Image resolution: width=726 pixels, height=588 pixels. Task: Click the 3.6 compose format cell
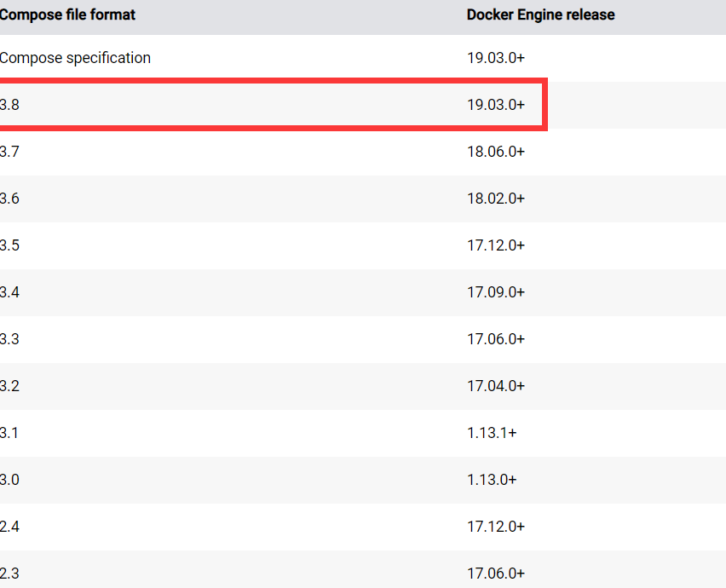[x=9, y=199]
